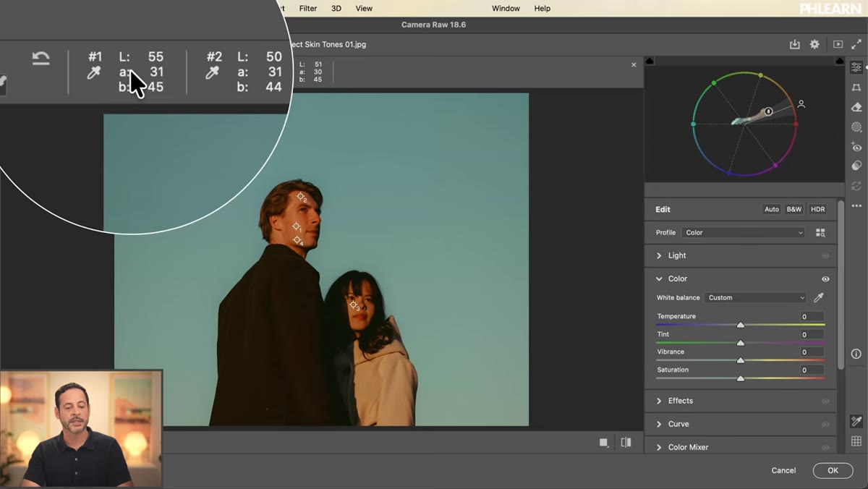Screen dimensions: 868x489
Task: Click color sampler point 1 on man's cheek
Action: coord(296,227)
